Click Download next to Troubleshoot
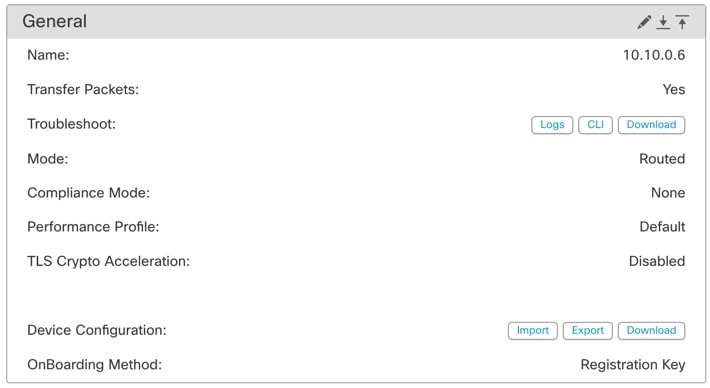This screenshot has width=710, height=388. [x=651, y=125]
